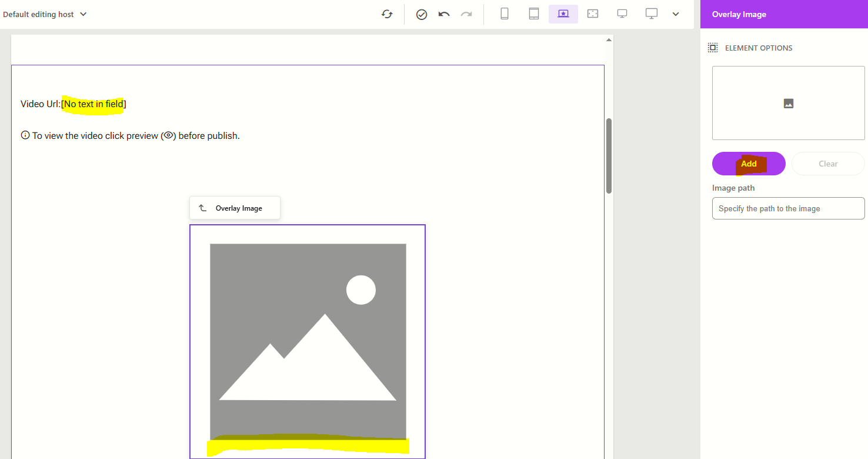Open the Default editing host dropdown
The width and height of the screenshot is (868, 459).
[45, 14]
